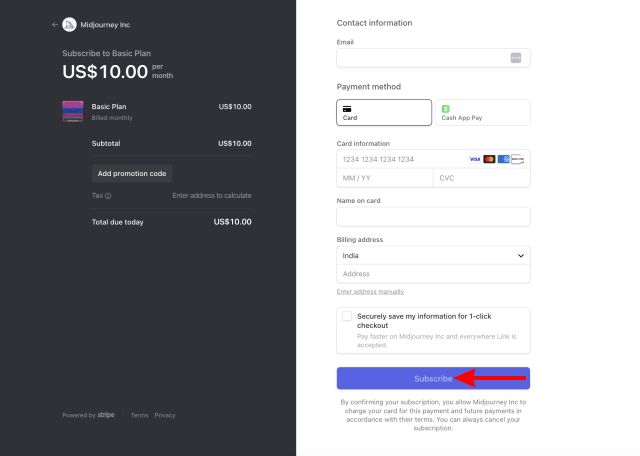Screen dimensions: 640x456
Task: Click the Tax info icon
Action: tap(108, 196)
